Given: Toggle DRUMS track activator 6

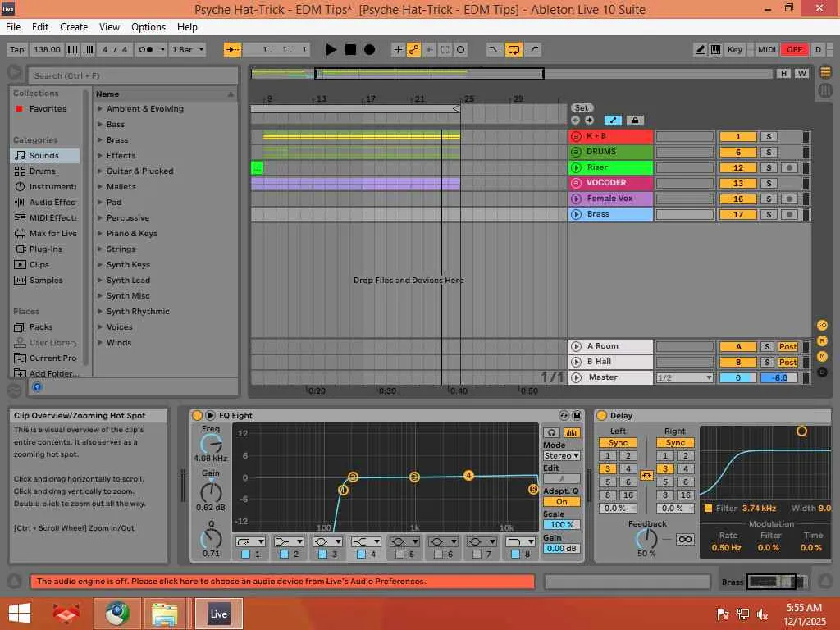Looking at the screenshot, I should tap(737, 152).
